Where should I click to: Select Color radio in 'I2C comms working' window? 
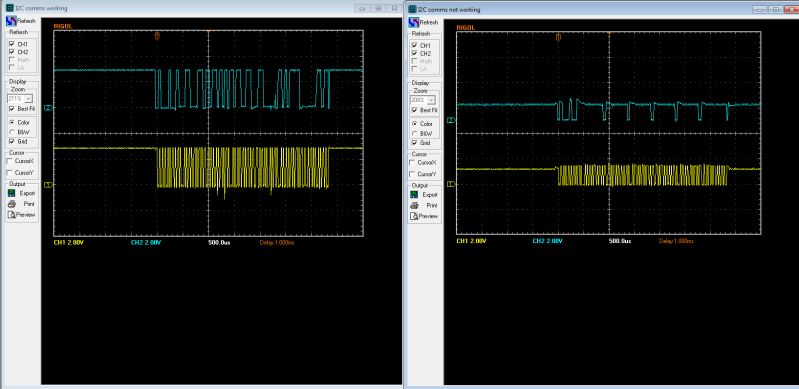point(12,122)
